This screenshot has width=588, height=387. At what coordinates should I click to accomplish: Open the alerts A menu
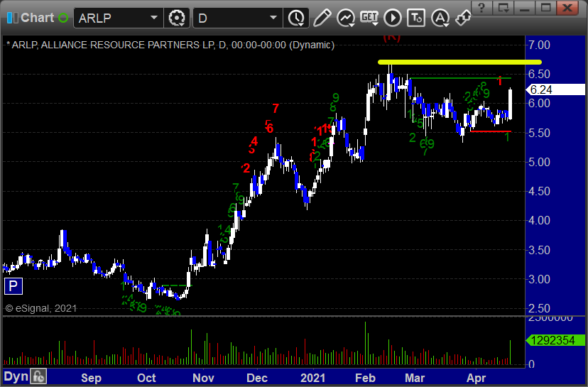(x=440, y=18)
